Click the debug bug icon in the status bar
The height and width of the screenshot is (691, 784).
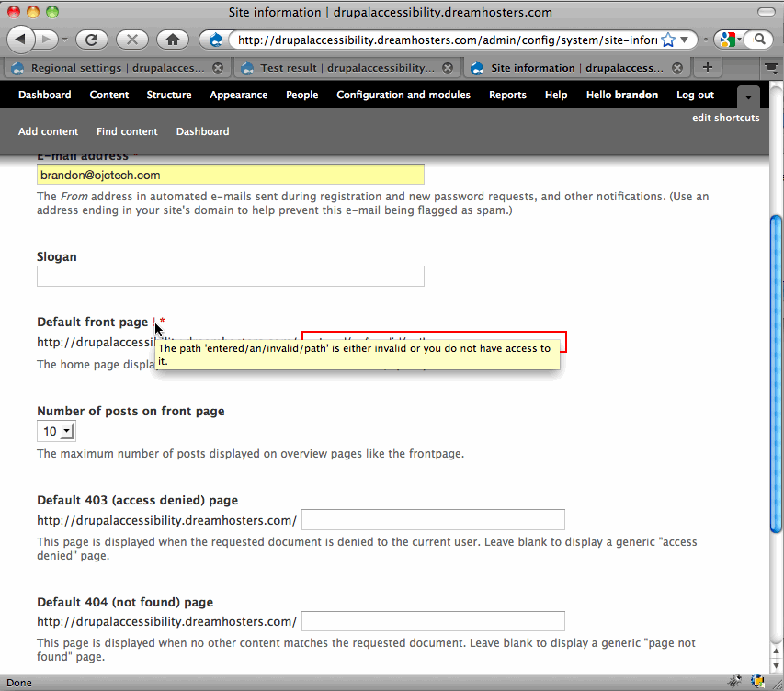click(734, 683)
